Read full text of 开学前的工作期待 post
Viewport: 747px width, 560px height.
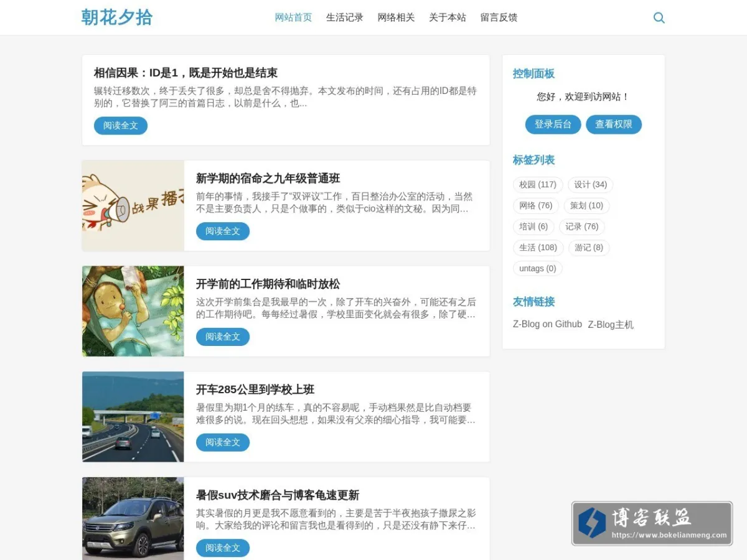[x=223, y=337]
